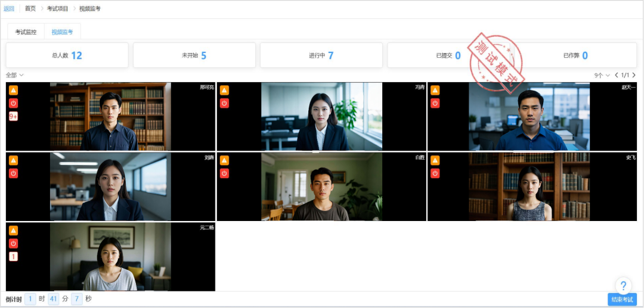Viewport: 644px width, 308px height.
Task: Click the red power icon on 赵天一's video
Action: 435,103
